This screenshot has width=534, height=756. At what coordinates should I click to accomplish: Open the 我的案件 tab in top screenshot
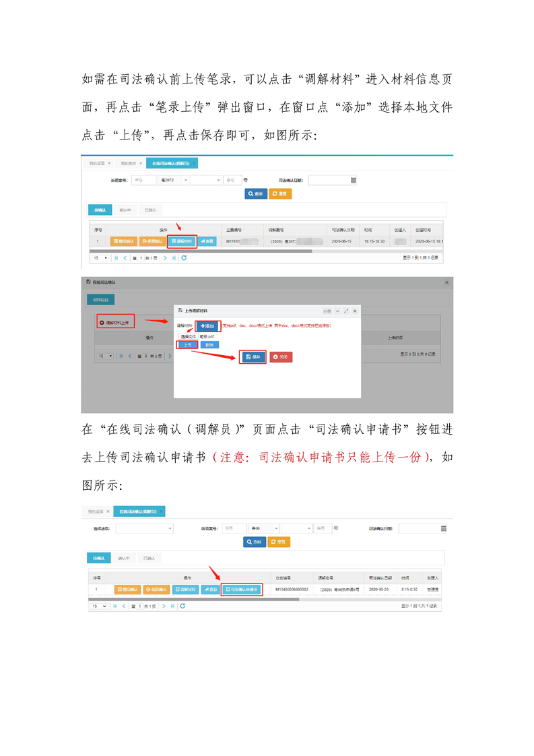coord(129,164)
